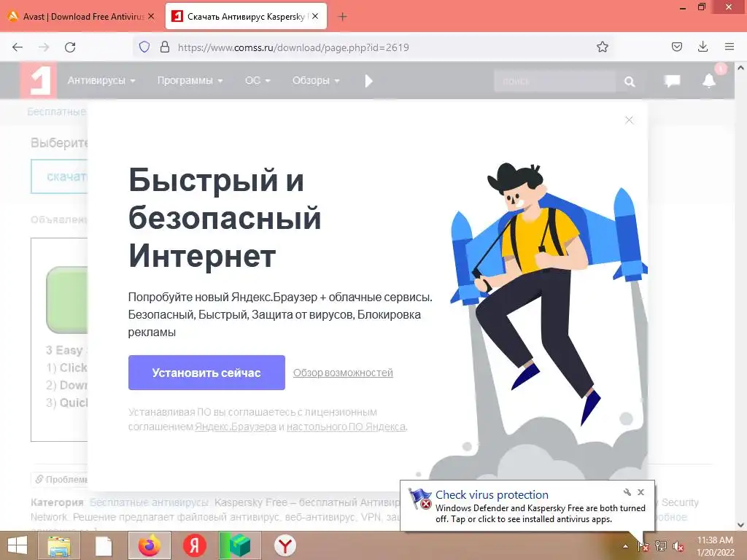Expand the ОС menu
Image resolution: width=747 pixels, height=560 pixels.
click(x=258, y=80)
